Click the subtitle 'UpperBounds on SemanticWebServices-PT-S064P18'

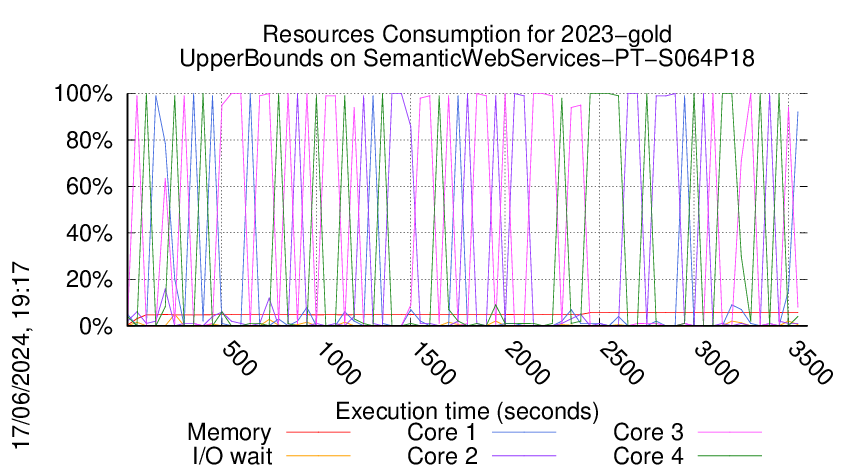[x=467, y=59]
